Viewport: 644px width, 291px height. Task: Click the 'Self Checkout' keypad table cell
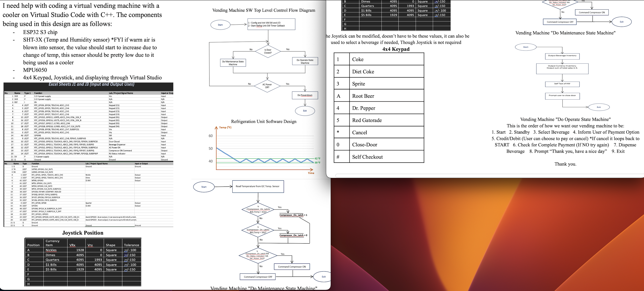[x=386, y=157]
